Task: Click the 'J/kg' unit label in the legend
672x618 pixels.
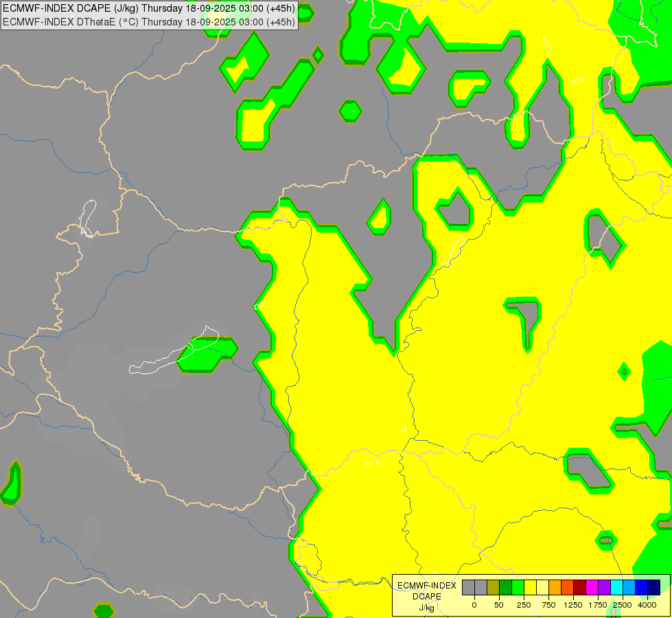Action: 427,608
